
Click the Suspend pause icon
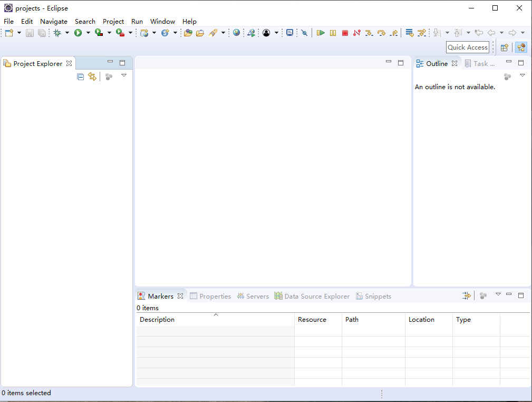[x=333, y=33]
